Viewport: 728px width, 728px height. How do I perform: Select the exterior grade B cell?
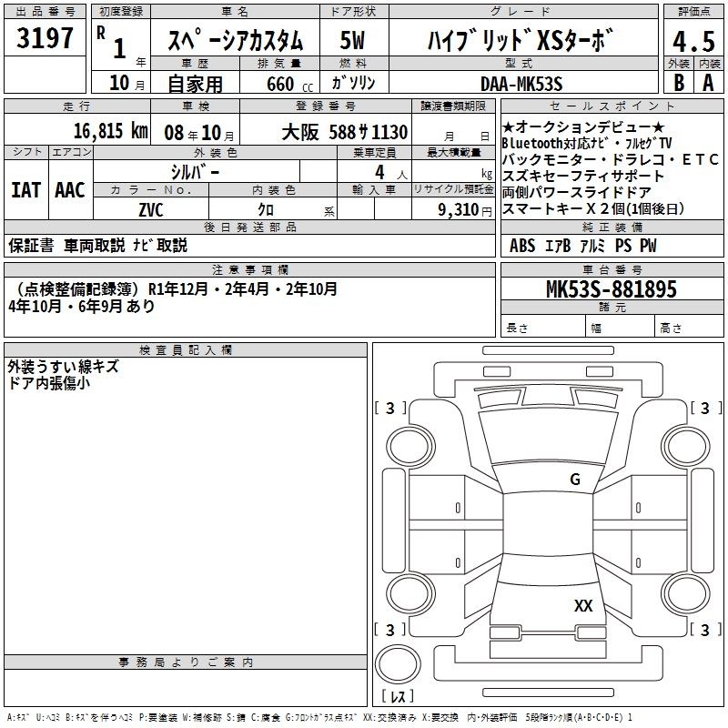pos(678,83)
